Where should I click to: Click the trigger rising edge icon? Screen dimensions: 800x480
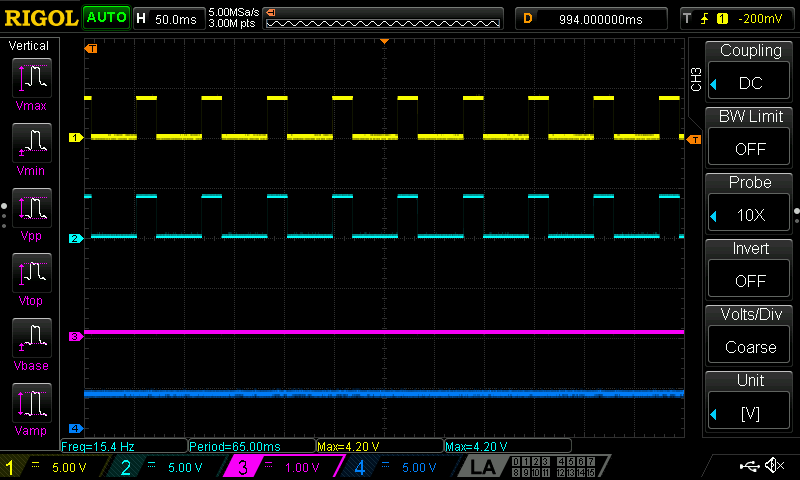(704, 19)
